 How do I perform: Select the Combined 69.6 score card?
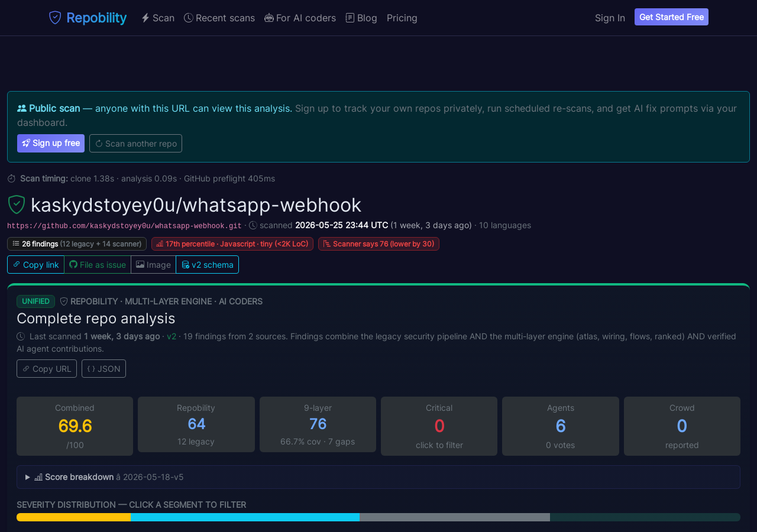[x=75, y=426]
